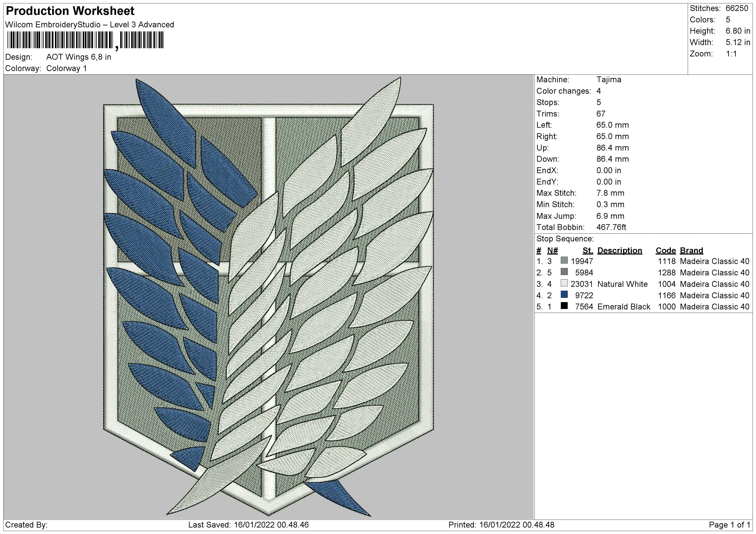Click the 'Emerald Black' description
The image size is (756, 534).
pos(624,307)
